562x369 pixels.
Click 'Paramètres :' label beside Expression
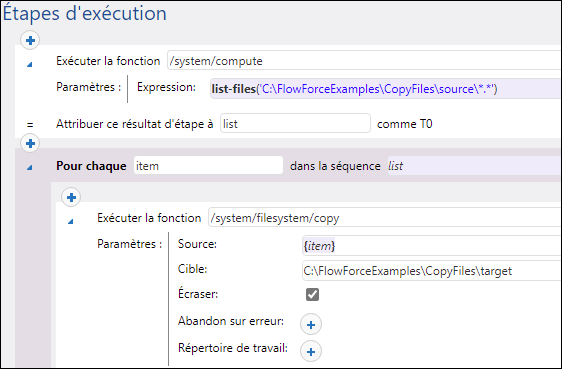(89, 87)
